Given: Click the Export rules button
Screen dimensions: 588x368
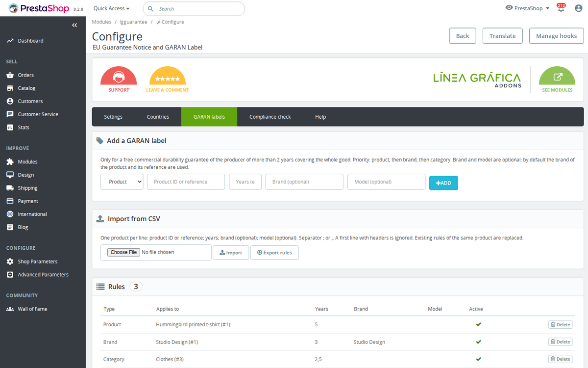Looking at the screenshot, I should tap(274, 253).
